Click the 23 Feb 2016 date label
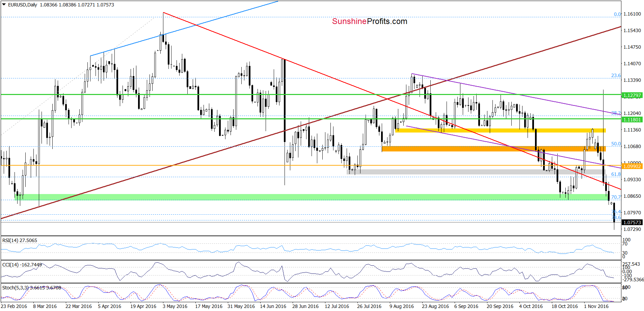Screen dimensions: 644x311 (x=14, y=306)
